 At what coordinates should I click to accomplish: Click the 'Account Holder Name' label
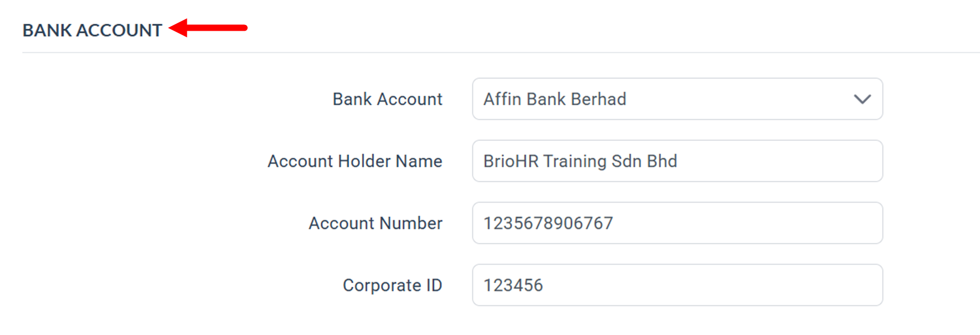coord(355,161)
